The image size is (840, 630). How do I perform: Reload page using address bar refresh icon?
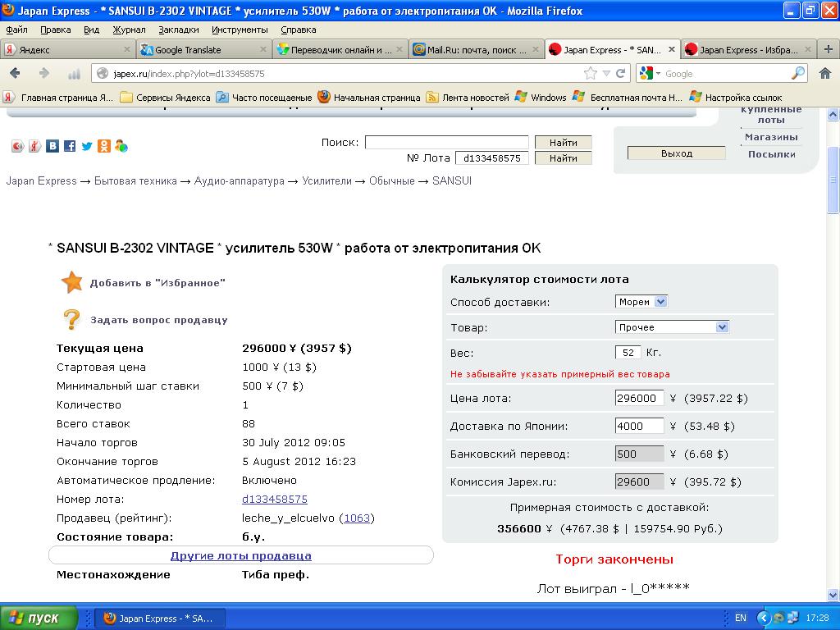coord(621,73)
